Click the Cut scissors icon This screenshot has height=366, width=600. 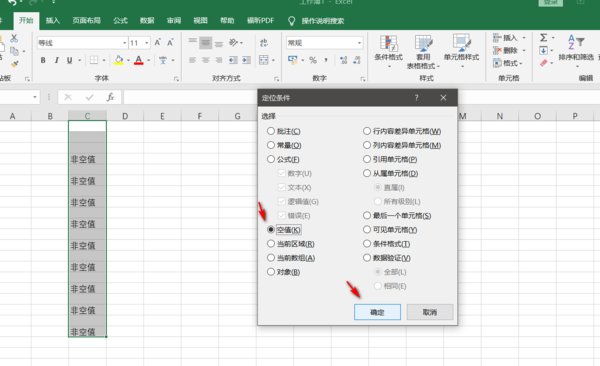click(x=14, y=38)
